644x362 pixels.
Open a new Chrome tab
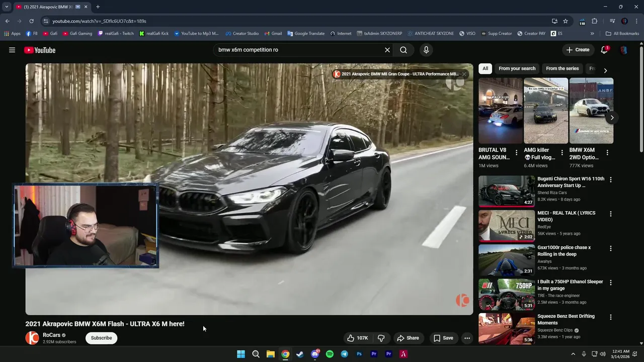(98, 7)
